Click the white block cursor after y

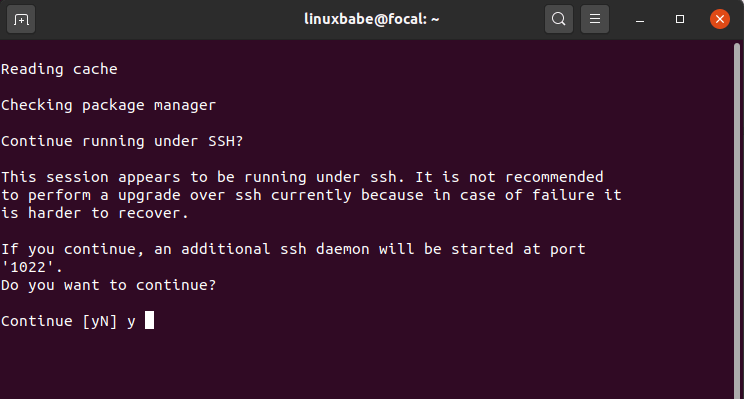[149, 320]
